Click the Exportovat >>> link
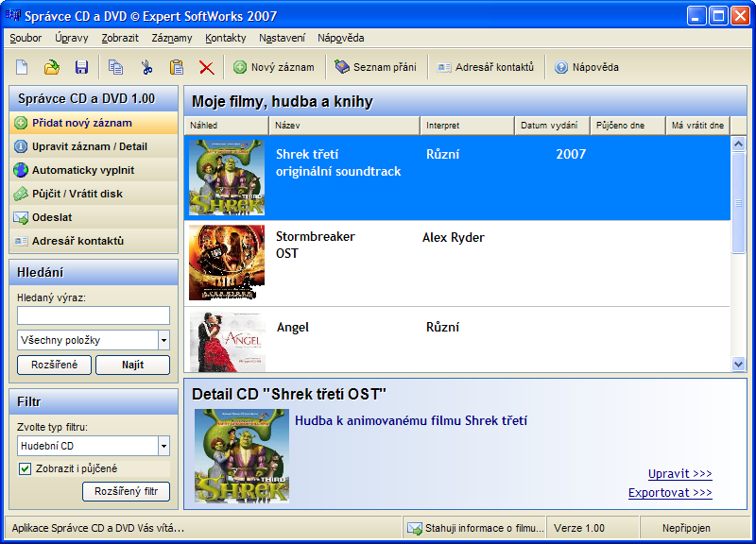 click(x=670, y=493)
